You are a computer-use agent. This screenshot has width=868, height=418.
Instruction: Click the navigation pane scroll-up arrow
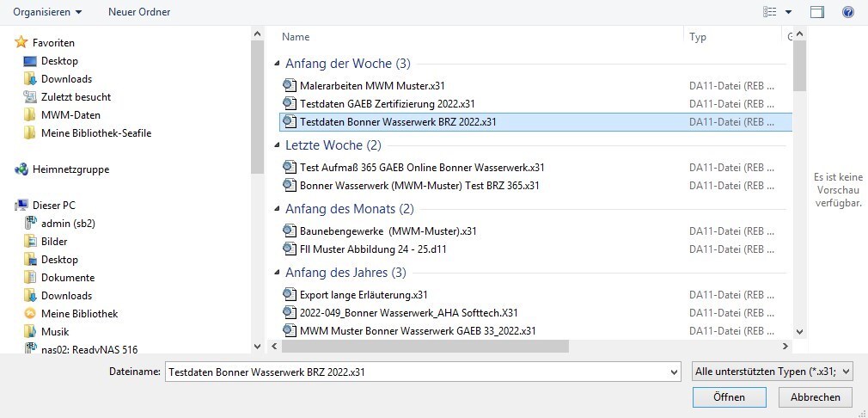[257, 34]
